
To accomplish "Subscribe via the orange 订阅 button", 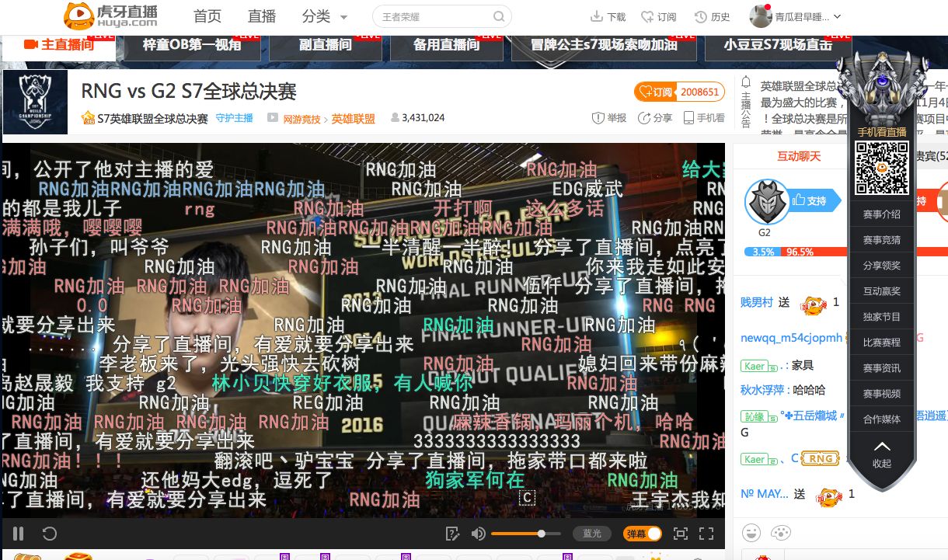I will pyautogui.click(x=654, y=92).
